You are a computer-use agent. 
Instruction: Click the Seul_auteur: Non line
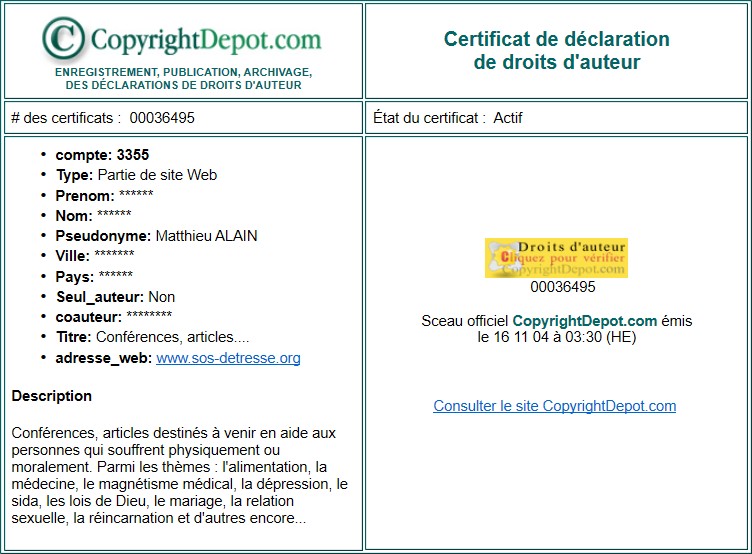tap(116, 297)
